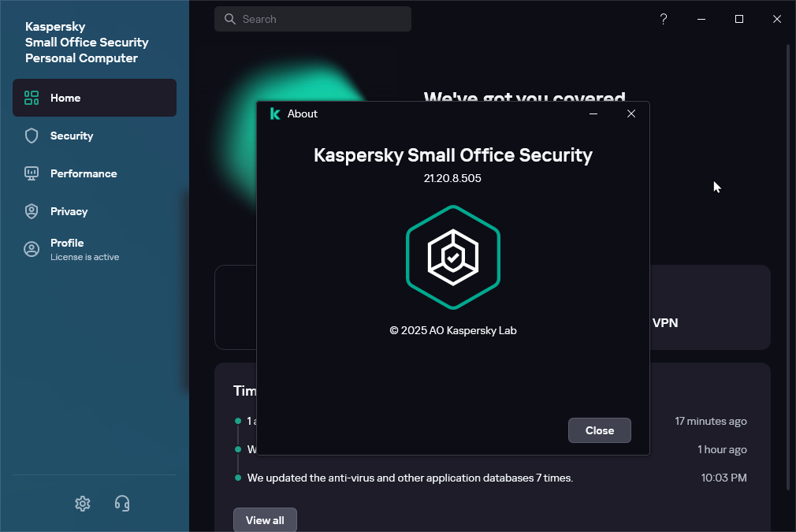
Task: Click the "1 hour ago" timestamp
Action: (722, 449)
